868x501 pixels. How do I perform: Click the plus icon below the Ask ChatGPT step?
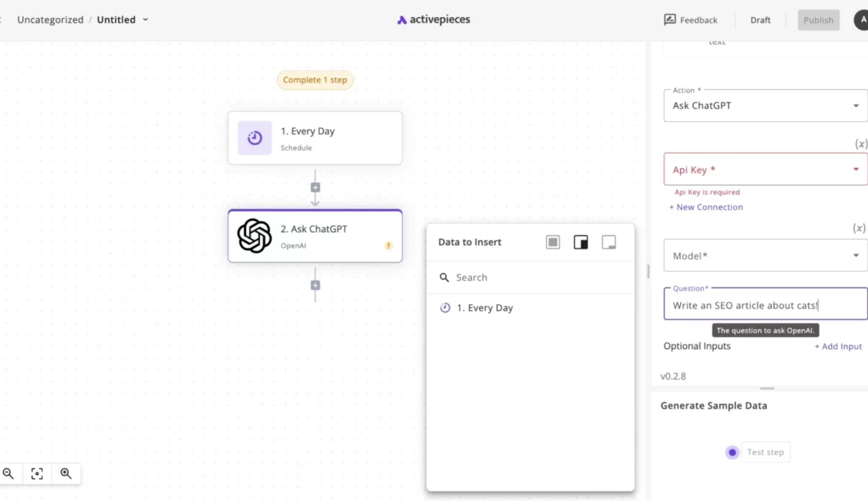click(315, 285)
